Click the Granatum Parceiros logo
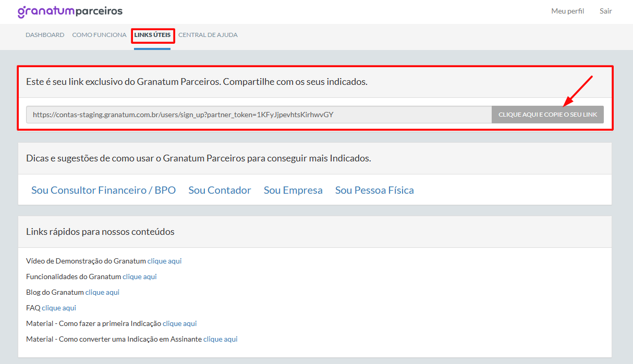The height and width of the screenshot is (364, 633). tap(70, 11)
